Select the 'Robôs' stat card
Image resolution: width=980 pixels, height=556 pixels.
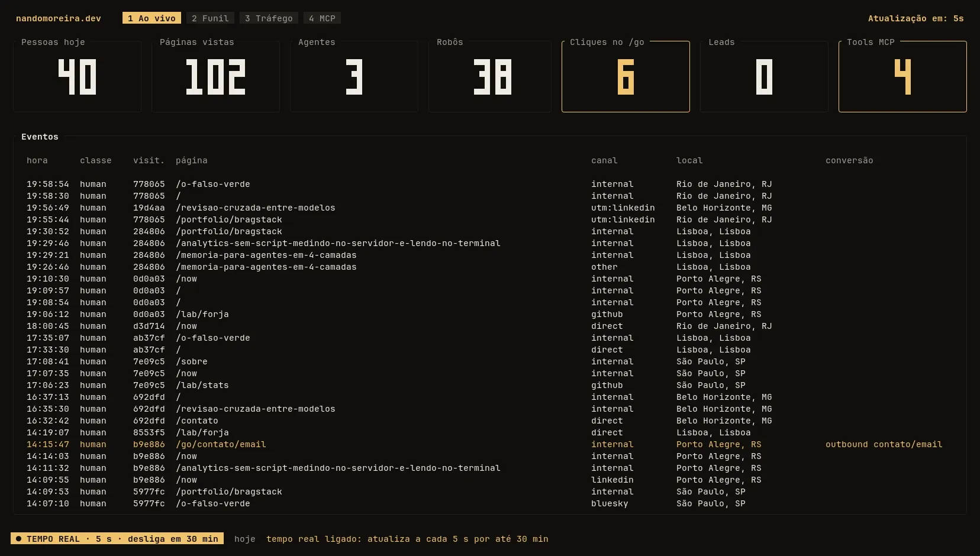point(489,76)
